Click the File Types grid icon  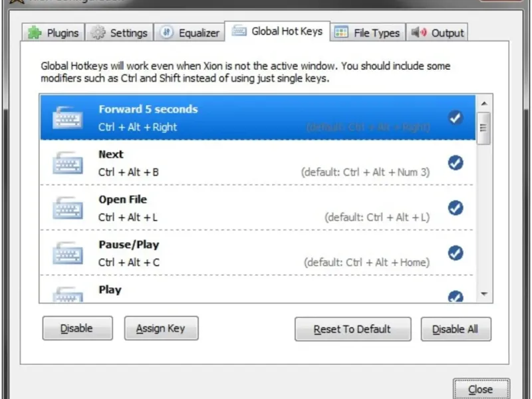coord(341,33)
